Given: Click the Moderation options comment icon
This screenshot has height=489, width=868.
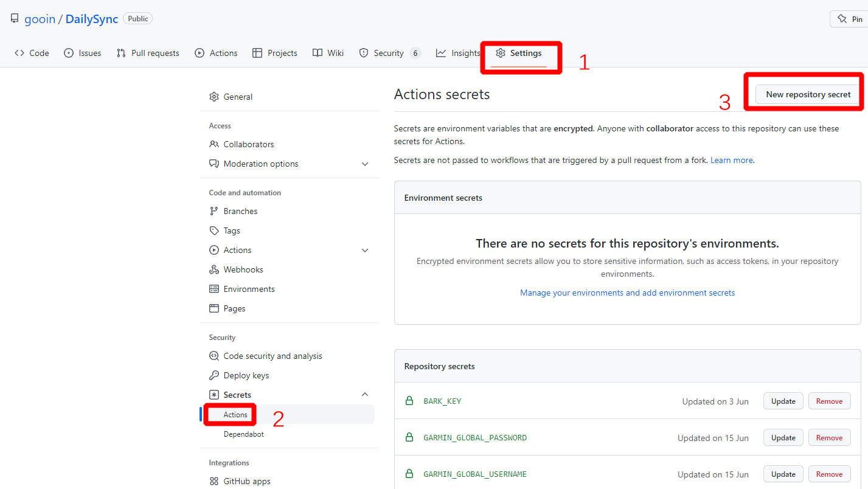Looking at the screenshot, I should click(214, 164).
